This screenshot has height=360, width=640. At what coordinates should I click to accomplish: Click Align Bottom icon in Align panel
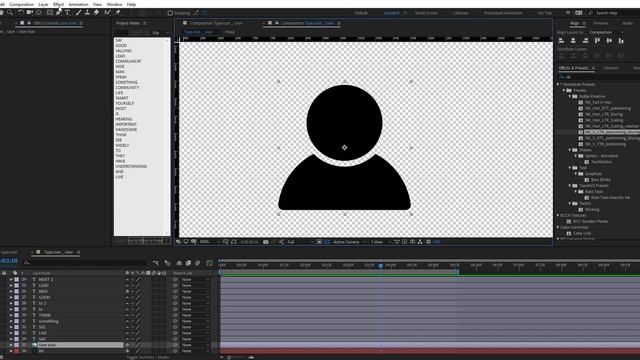pos(621,40)
